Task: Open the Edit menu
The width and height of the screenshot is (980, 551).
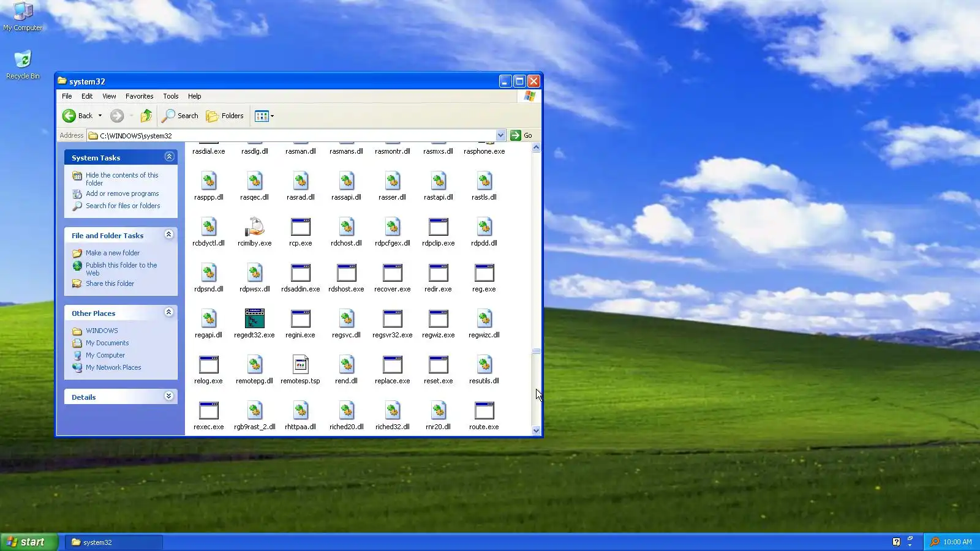Action: 87,96
